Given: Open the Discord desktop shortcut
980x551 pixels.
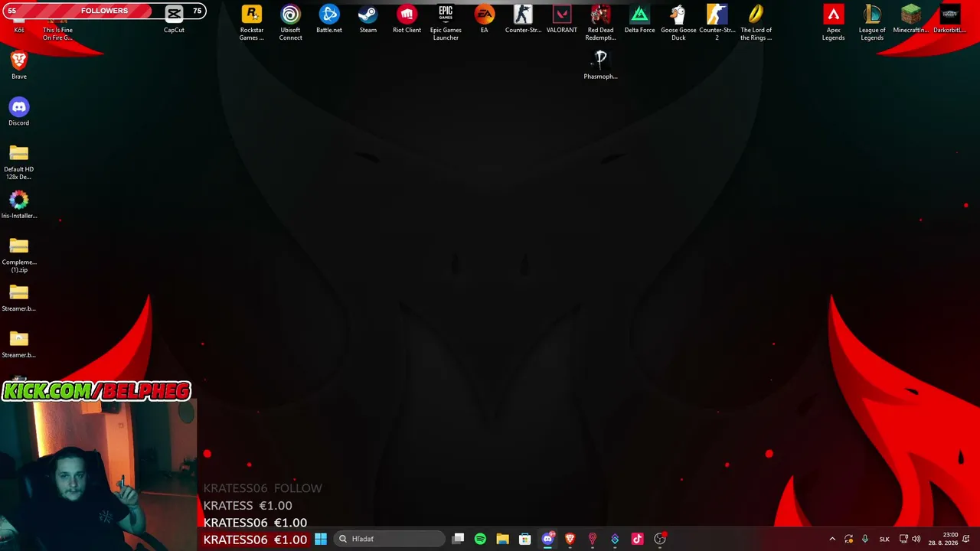Looking at the screenshot, I should pyautogui.click(x=19, y=112).
